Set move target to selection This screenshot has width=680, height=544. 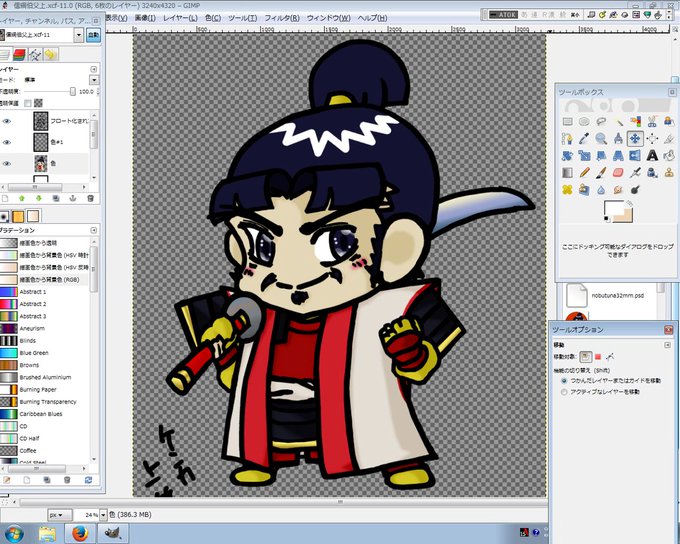tap(598, 357)
